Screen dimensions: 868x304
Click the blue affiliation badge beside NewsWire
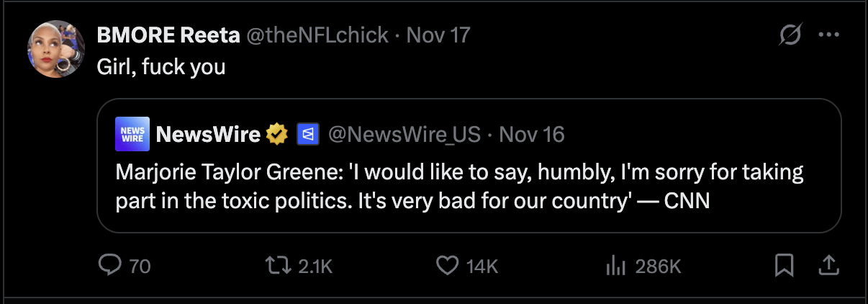308,134
